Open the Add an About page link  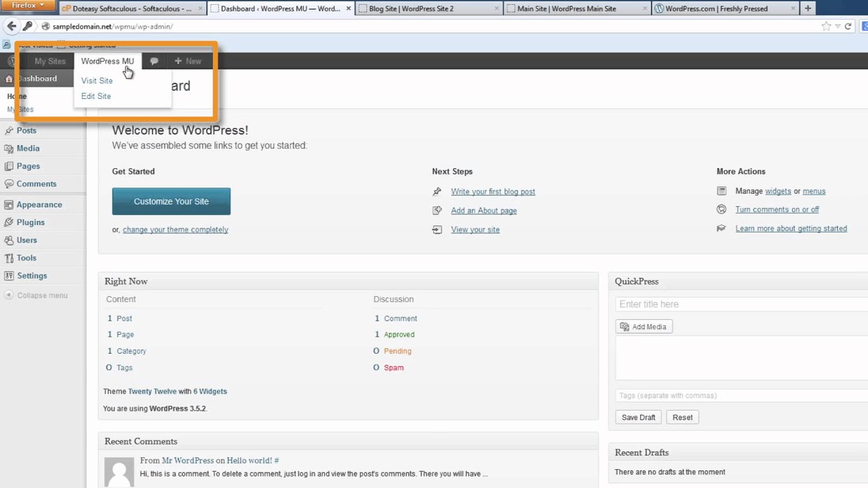(x=484, y=211)
